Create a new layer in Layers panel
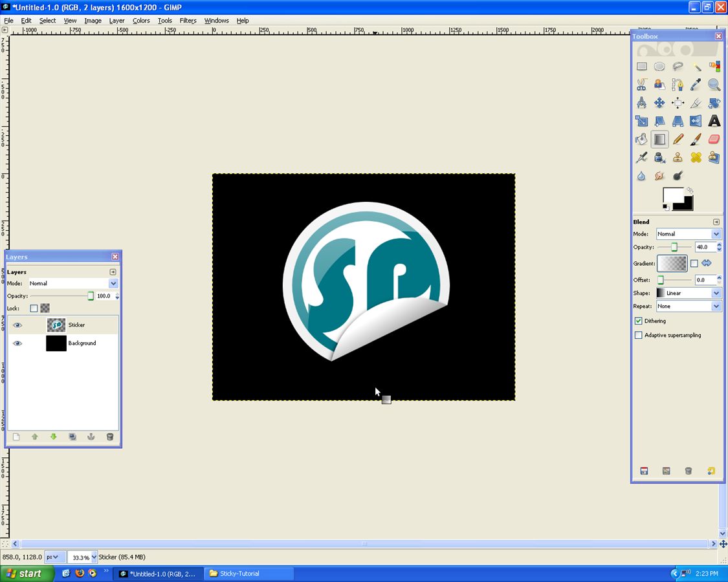This screenshot has width=728, height=582. pyautogui.click(x=16, y=436)
